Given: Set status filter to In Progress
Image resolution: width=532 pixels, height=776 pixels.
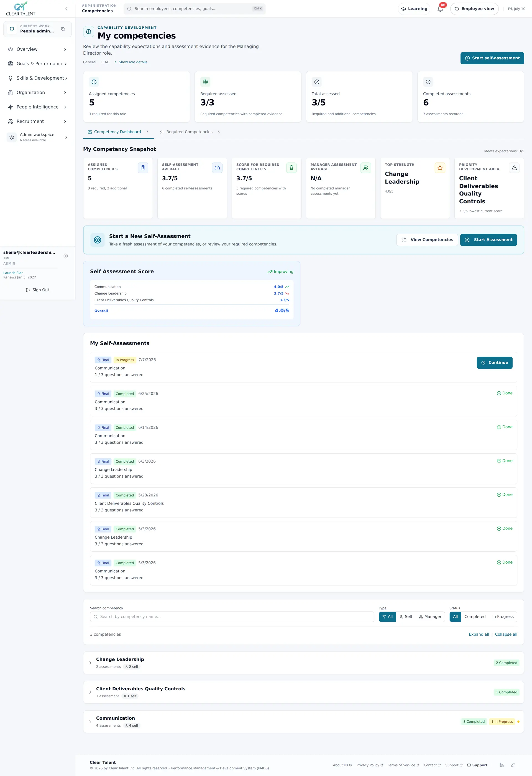Looking at the screenshot, I should point(503,617).
